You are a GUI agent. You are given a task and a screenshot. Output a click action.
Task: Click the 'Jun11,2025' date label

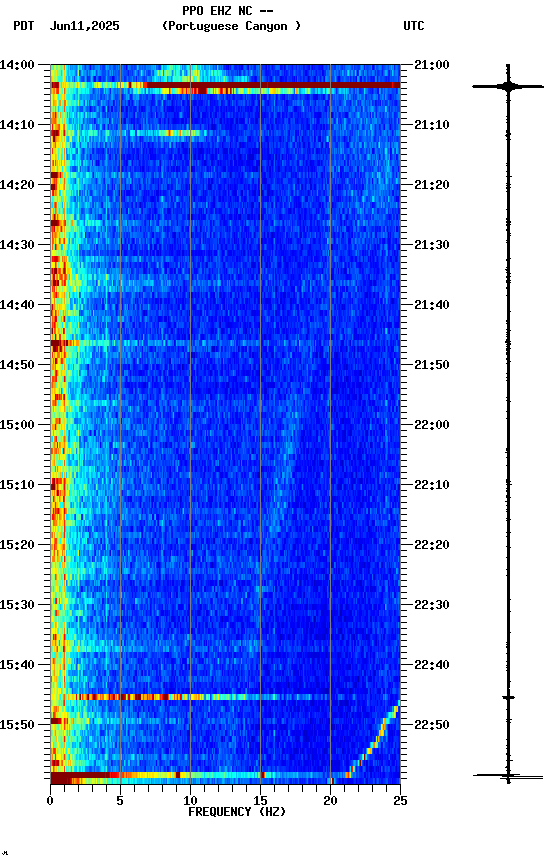pyautogui.click(x=84, y=26)
